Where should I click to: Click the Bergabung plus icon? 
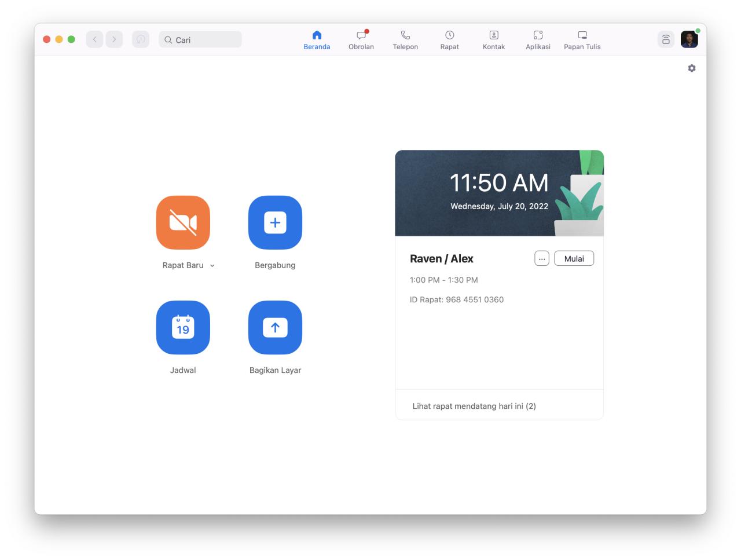275,222
